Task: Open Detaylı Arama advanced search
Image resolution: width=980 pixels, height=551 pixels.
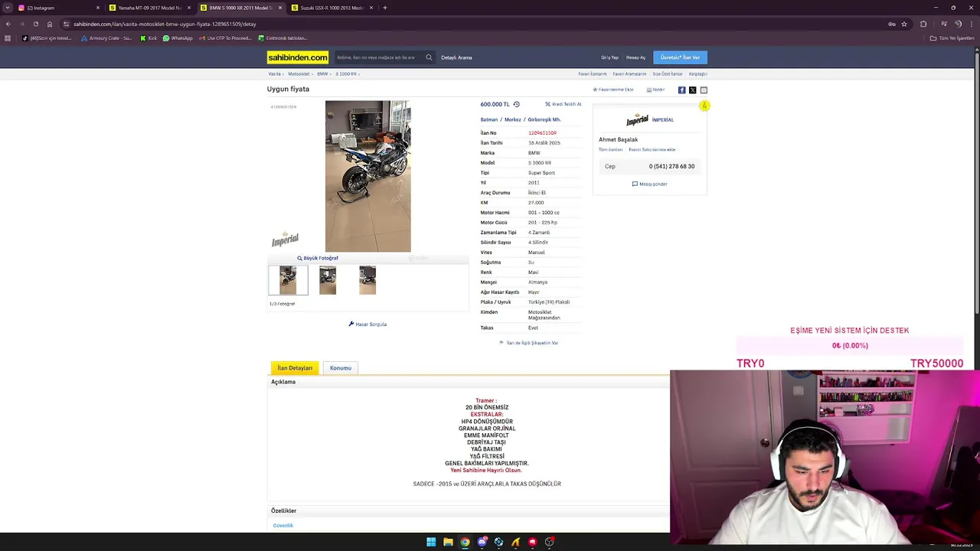Action: click(x=456, y=57)
